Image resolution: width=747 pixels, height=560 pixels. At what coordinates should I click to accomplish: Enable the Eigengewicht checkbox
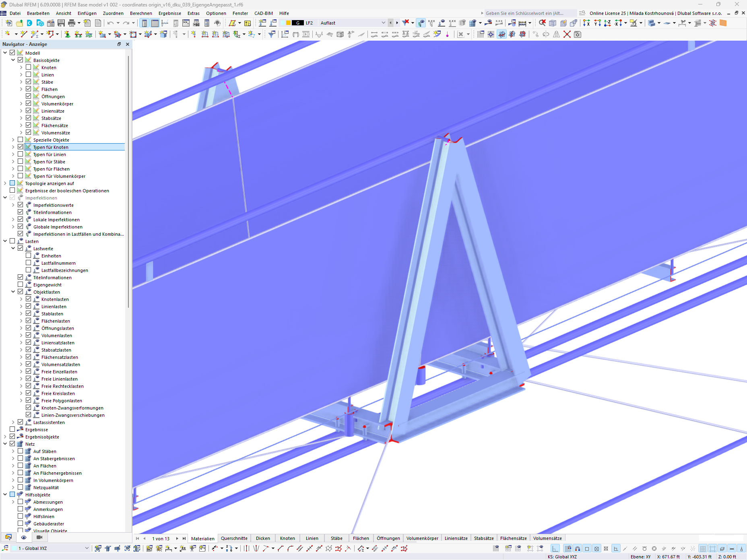point(20,284)
